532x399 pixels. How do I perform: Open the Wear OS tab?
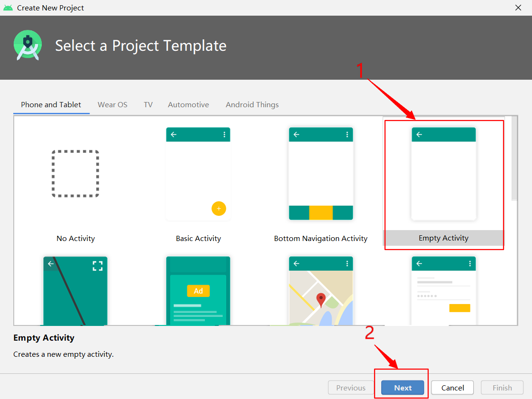pyautogui.click(x=112, y=104)
